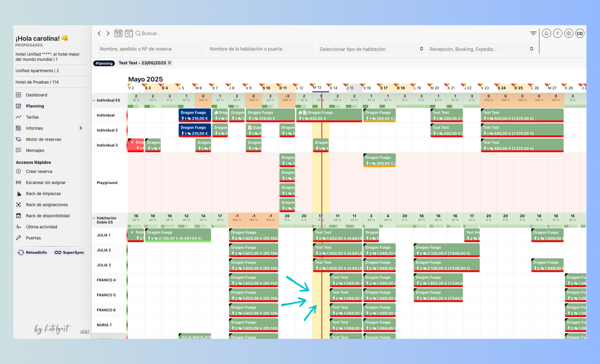Open the notifications bell
Viewport: 600px width, 364px height.
(x=546, y=33)
